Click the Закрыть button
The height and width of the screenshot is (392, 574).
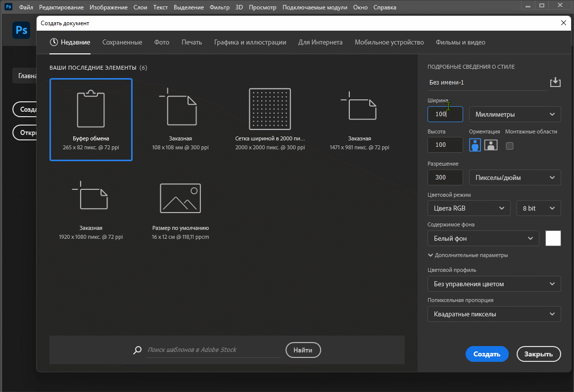coord(538,354)
